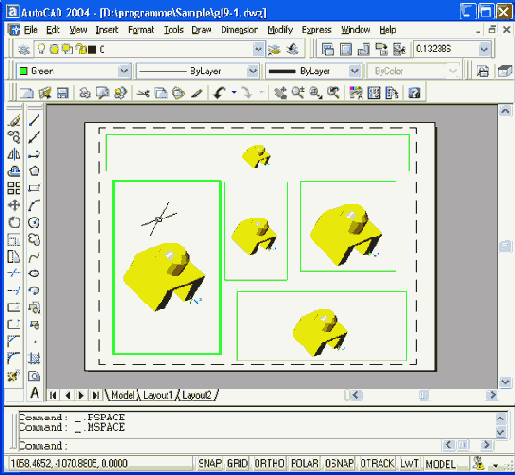Toggle ORTHO mode in status bar
Screen dimensions: 515x475
pos(269,463)
